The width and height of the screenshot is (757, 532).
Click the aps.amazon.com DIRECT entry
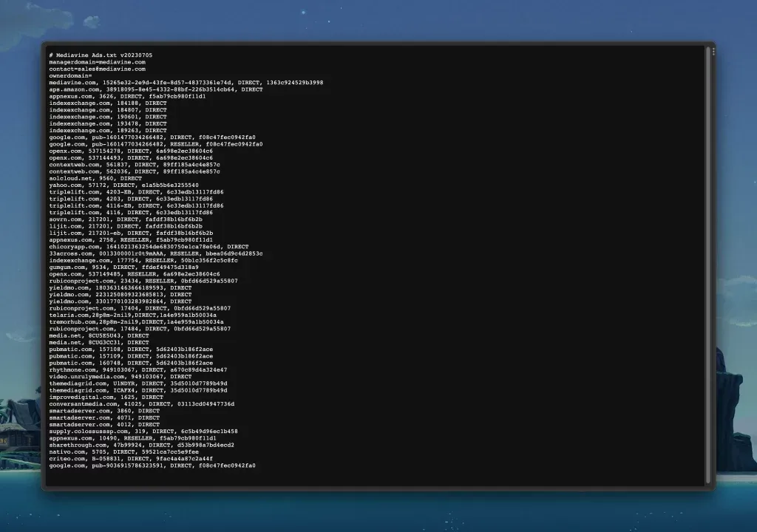coord(156,89)
